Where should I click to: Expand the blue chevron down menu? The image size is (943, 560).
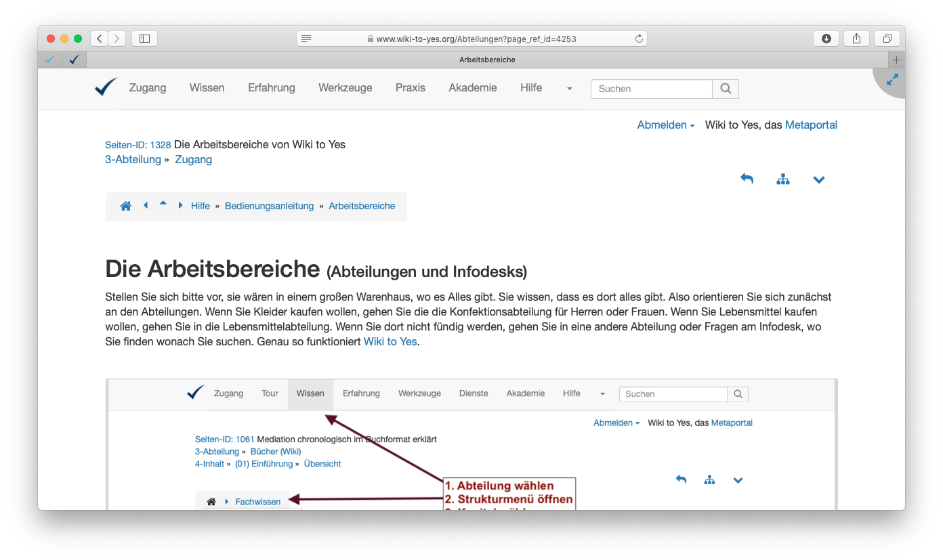(x=818, y=179)
